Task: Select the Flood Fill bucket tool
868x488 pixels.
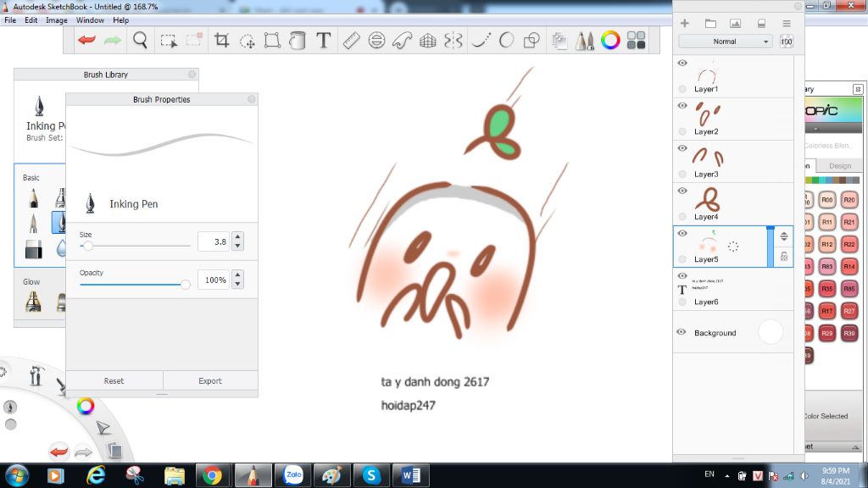Action: point(298,41)
